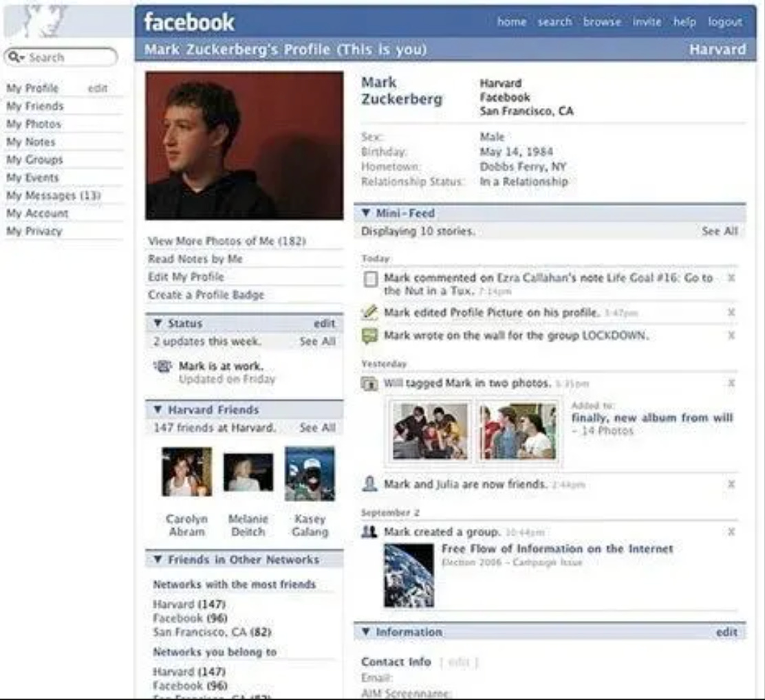Image resolution: width=765 pixels, height=700 pixels.
Task: Click the Search input field in sidebar
Action: click(61, 57)
